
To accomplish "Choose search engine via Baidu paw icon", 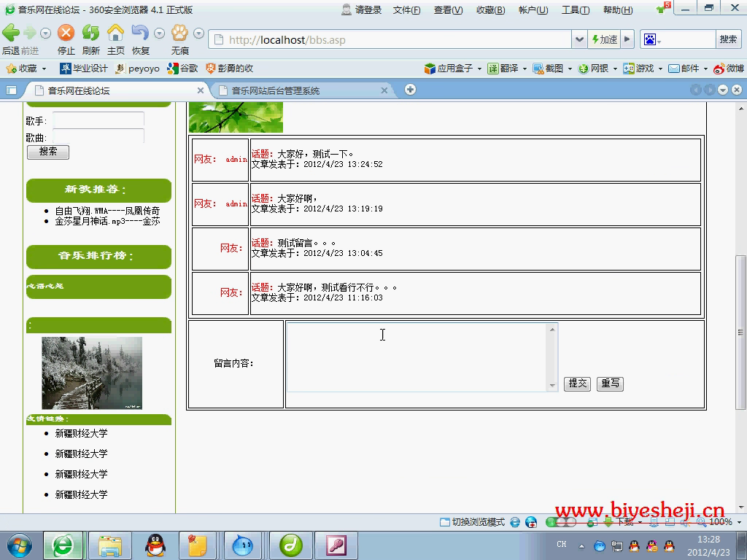I will click(651, 39).
